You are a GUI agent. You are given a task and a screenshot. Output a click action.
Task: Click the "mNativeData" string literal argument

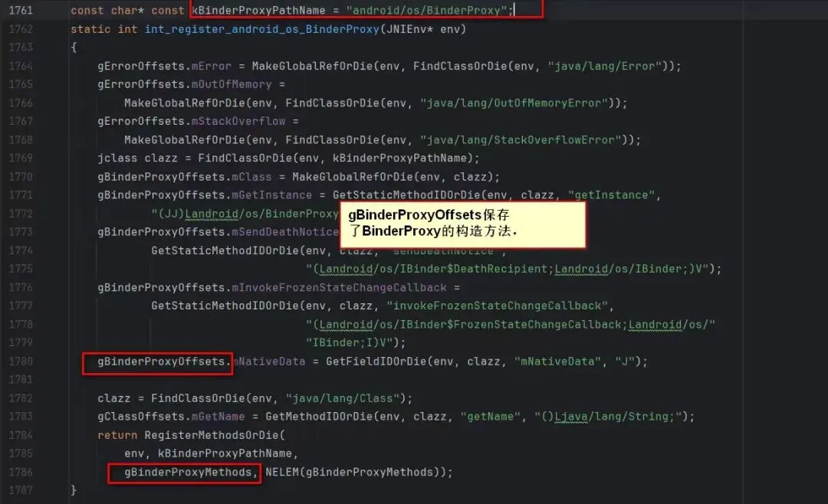pyautogui.click(x=557, y=362)
